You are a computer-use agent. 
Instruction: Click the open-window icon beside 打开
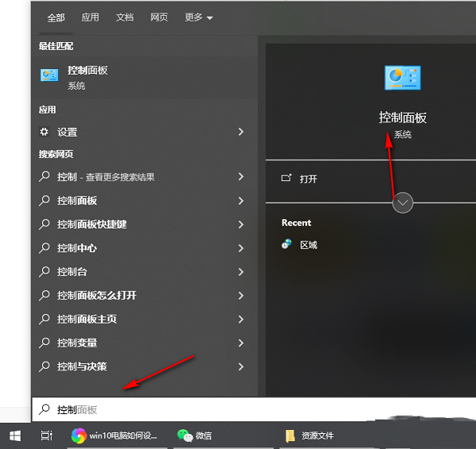[286, 178]
